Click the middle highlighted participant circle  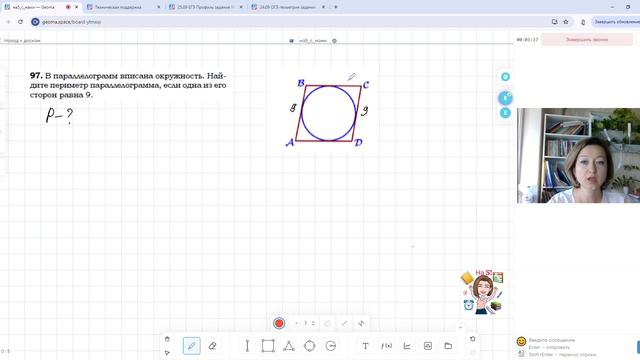point(505,98)
